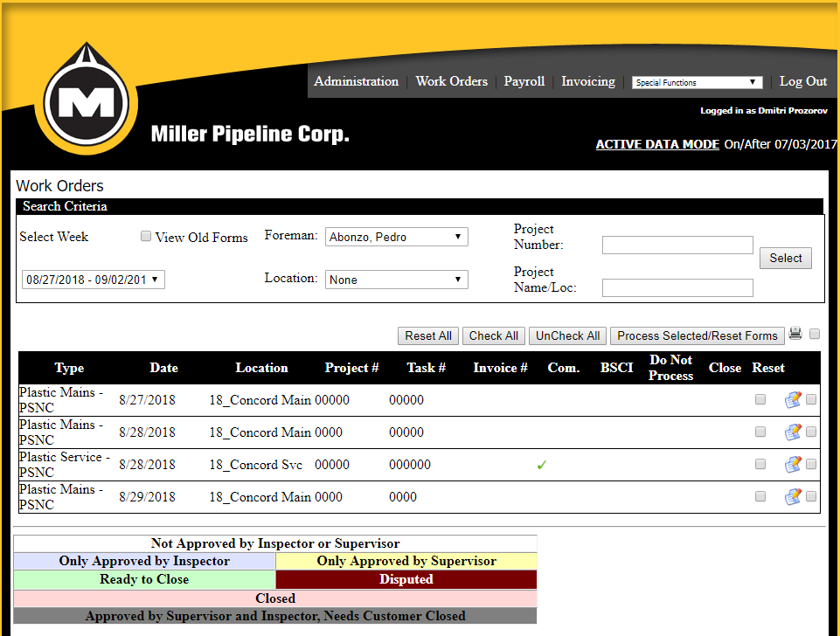
Task: Expand the Foreman dropdown showing Abonzo, Pedro
Action: coord(397,237)
